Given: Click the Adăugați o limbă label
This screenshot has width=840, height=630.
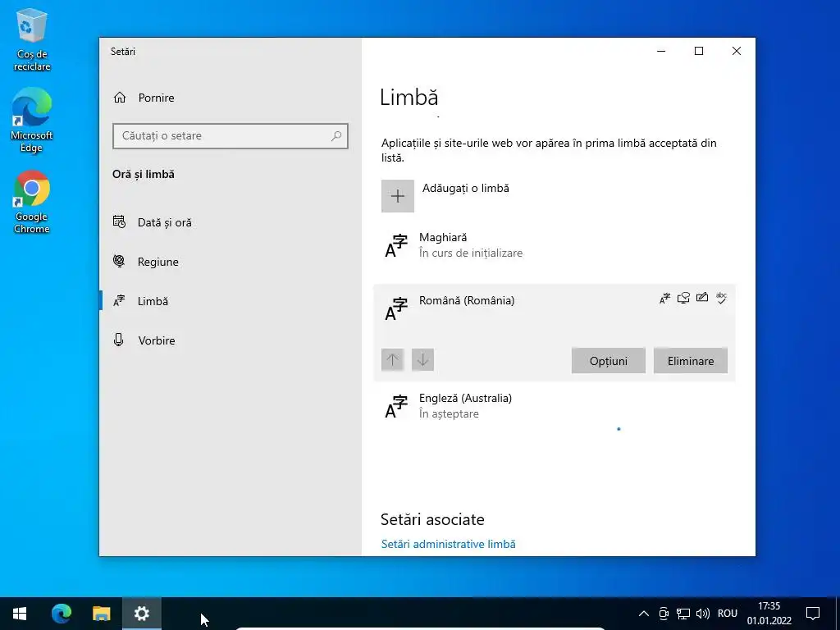Looking at the screenshot, I should [466, 188].
